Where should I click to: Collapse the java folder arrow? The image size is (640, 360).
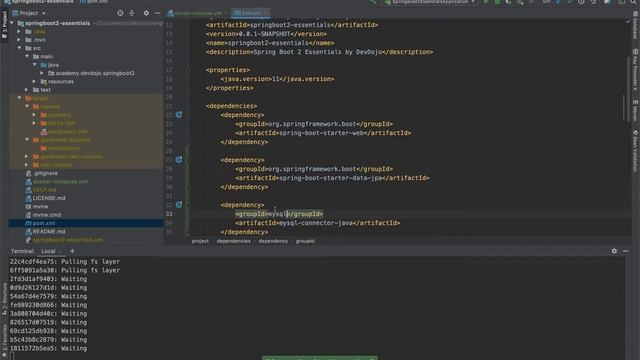(x=35, y=65)
